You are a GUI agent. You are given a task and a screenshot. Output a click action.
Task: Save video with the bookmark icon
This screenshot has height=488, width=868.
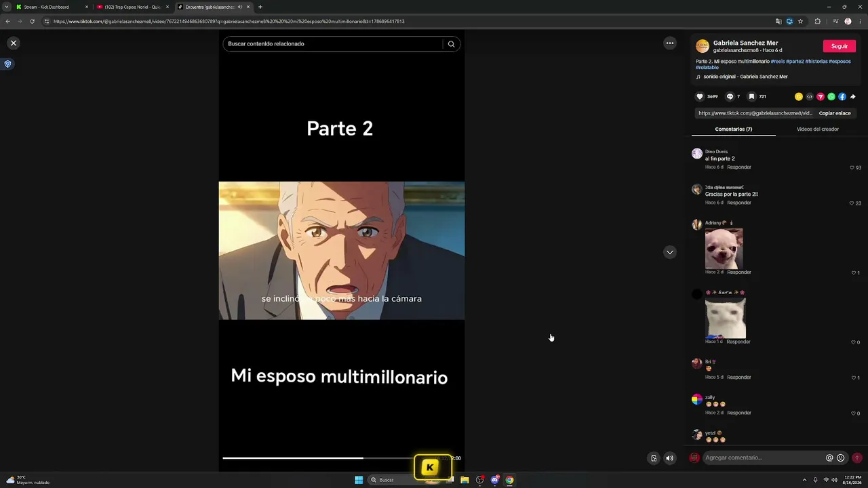pos(751,97)
